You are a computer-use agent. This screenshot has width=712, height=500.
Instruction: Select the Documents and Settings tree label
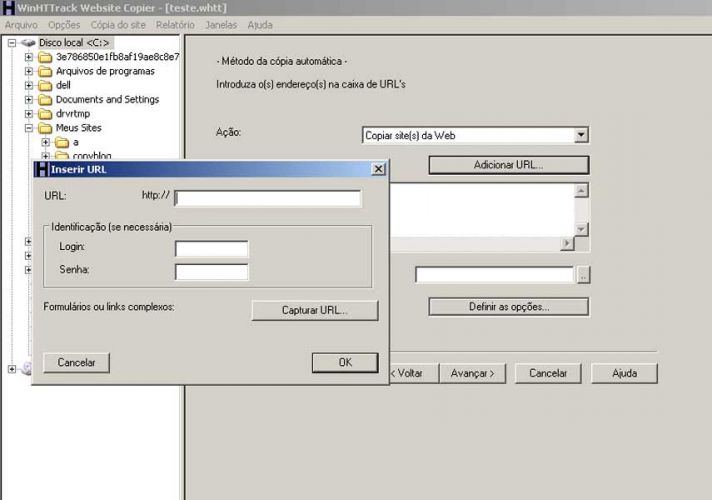pyautogui.click(x=108, y=99)
